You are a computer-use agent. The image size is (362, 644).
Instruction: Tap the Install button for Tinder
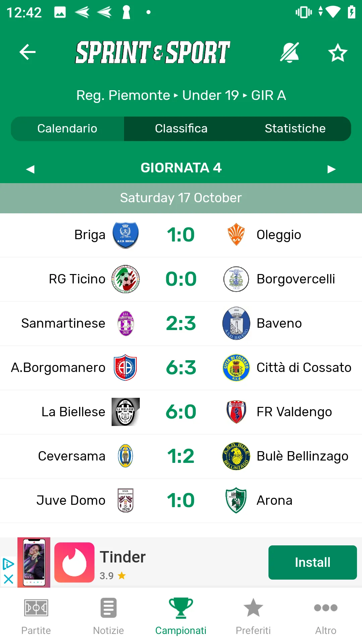(313, 562)
